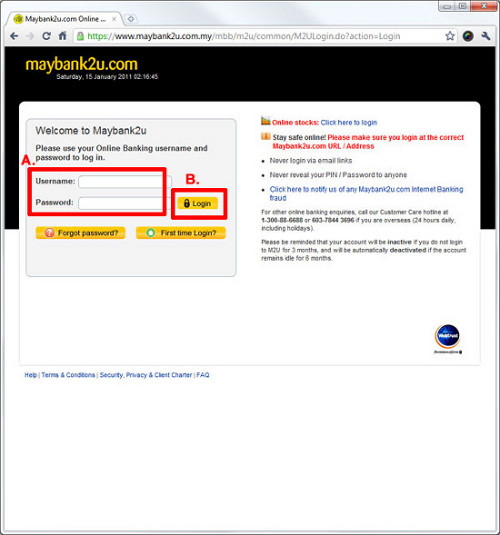Bookmark this page with star icon
Image resolution: width=500 pixels, height=535 pixels.
coord(450,36)
